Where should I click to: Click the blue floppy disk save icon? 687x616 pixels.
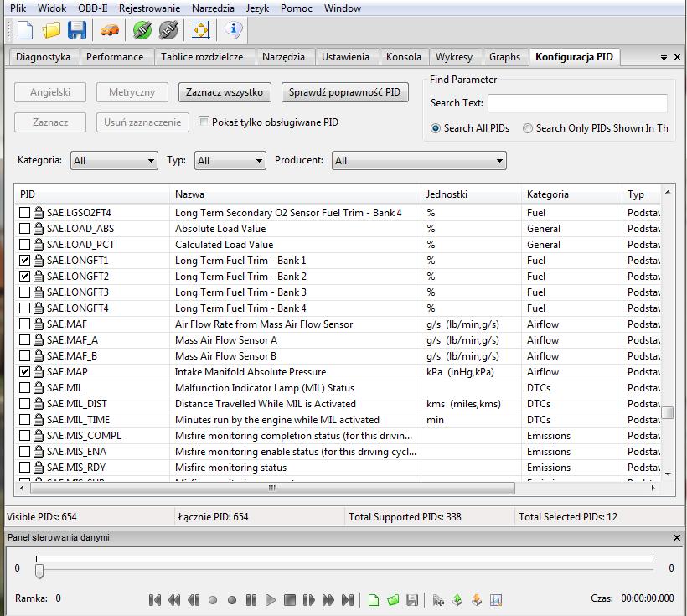77,31
